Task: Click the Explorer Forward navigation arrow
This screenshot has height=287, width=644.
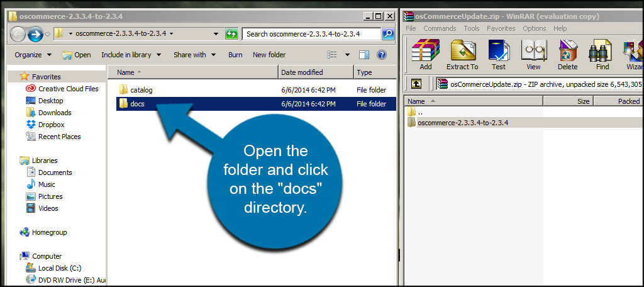Action: [36, 34]
